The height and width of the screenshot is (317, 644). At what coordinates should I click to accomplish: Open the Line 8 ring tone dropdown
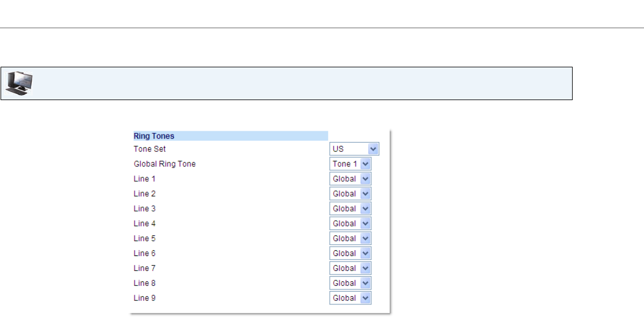point(350,283)
